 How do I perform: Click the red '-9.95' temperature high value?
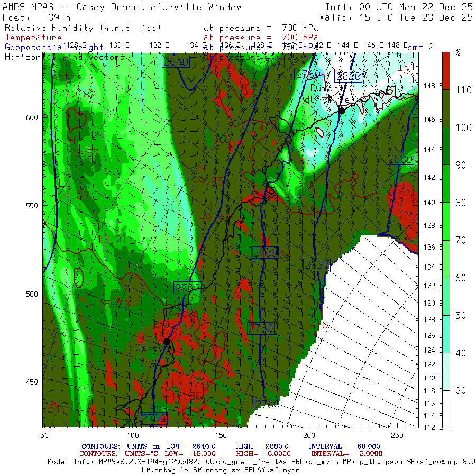(207, 181)
